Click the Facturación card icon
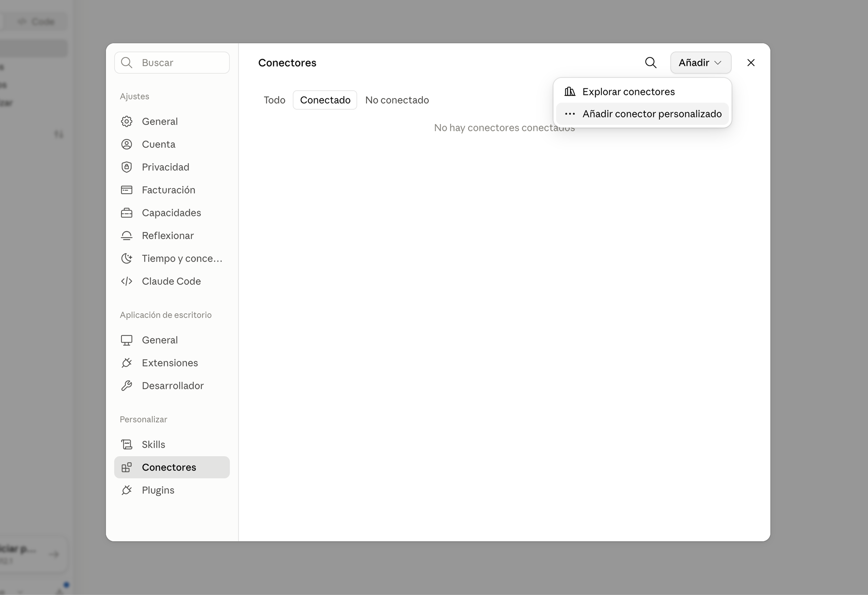 127,190
